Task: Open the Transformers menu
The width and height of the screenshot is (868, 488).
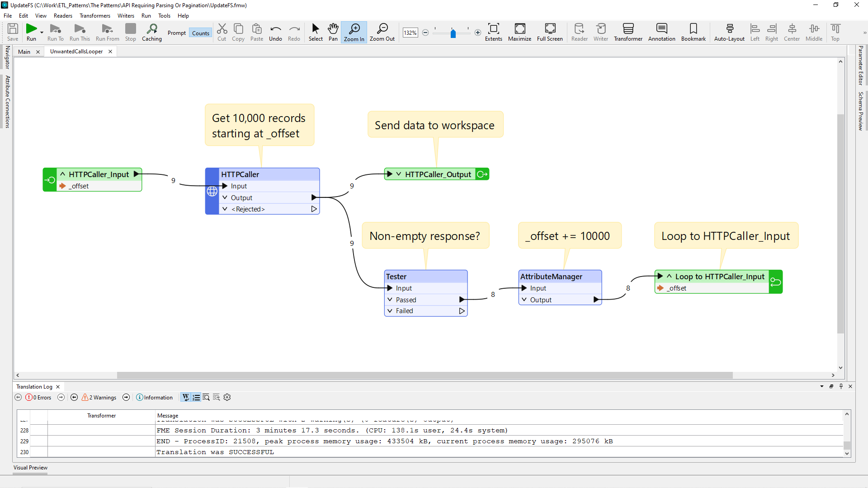Action: 94,15
